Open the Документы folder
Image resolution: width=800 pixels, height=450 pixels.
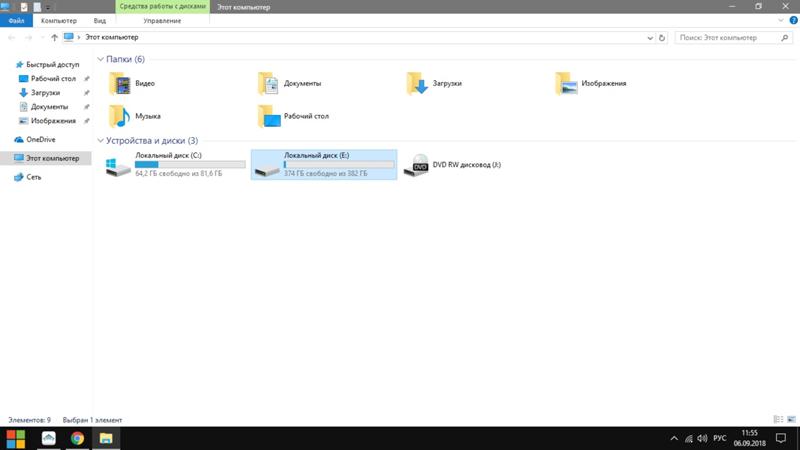290,83
